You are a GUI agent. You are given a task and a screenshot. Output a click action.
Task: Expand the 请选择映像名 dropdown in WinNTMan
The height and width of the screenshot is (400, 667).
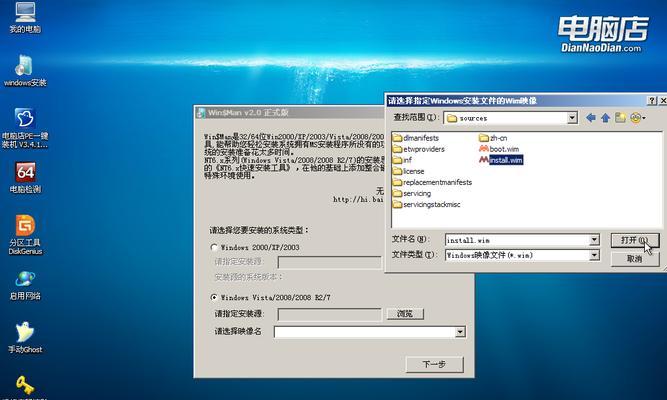pos(460,332)
